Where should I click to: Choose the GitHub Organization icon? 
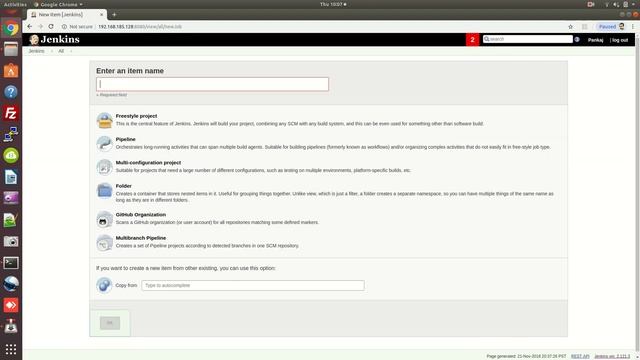pos(104,219)
